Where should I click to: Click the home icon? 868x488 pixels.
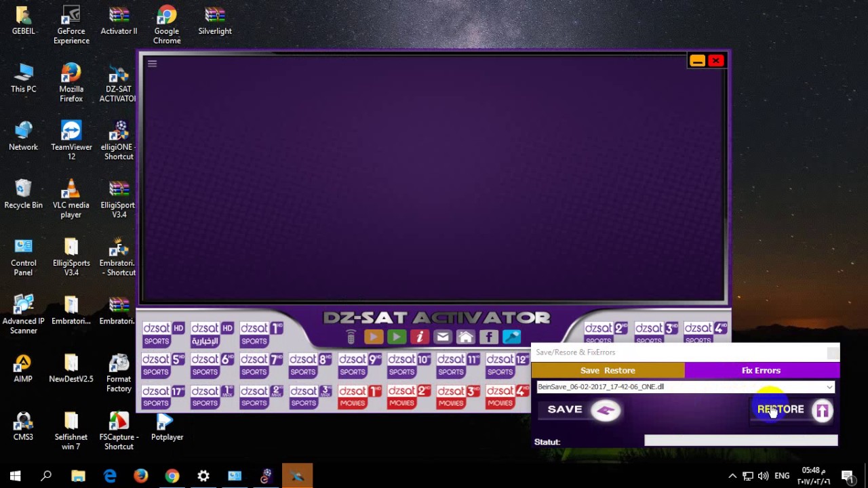tap(466, 337)
